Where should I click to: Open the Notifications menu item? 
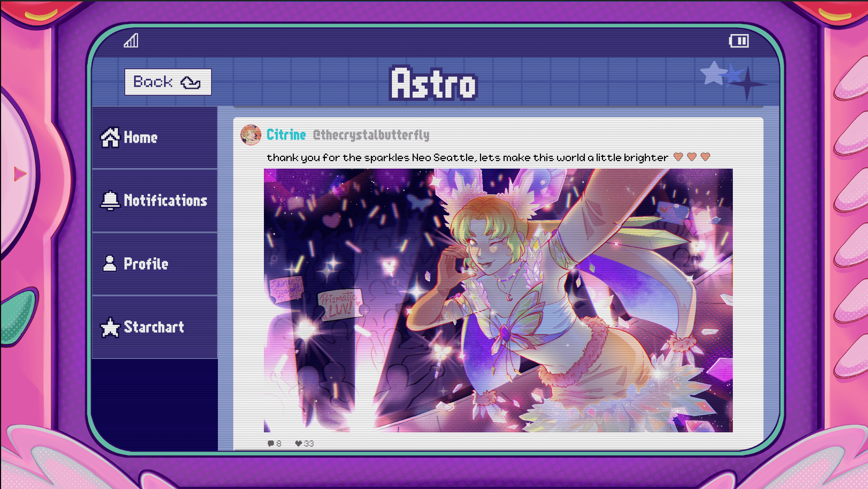(155, 201)
